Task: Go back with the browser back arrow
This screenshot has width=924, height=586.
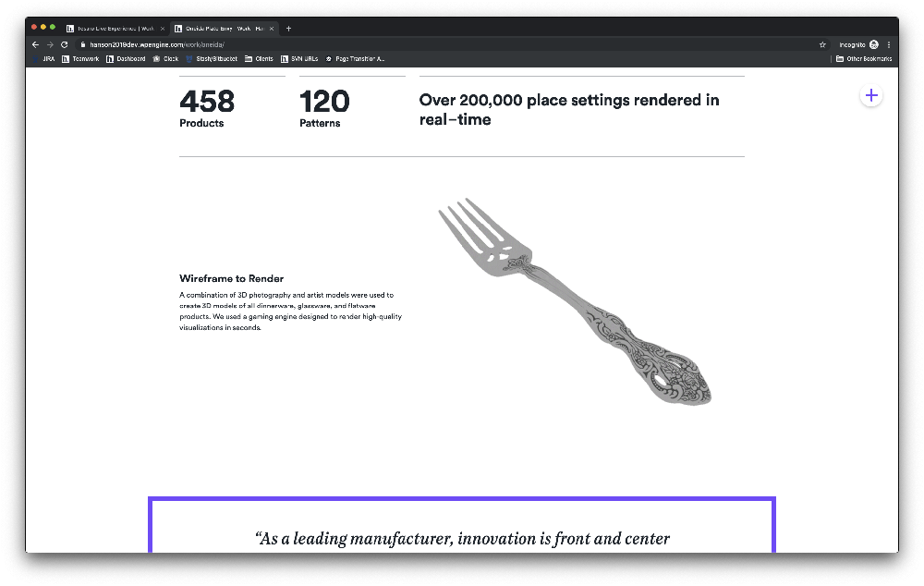Action: pyautogui.click(x=35, y=44)
